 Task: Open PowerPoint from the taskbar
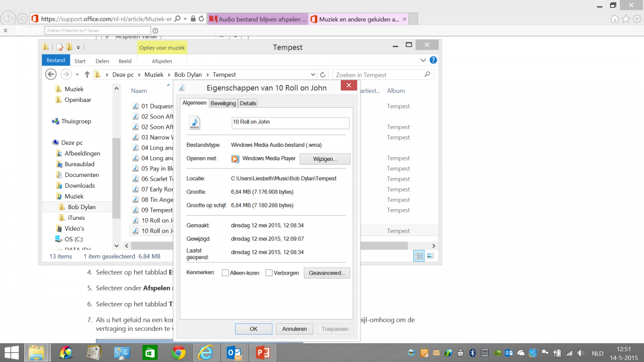pos(263,353)
